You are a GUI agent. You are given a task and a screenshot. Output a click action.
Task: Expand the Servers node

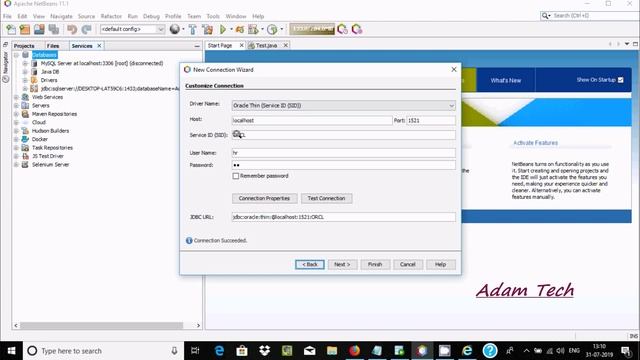(x=16, y=106)
